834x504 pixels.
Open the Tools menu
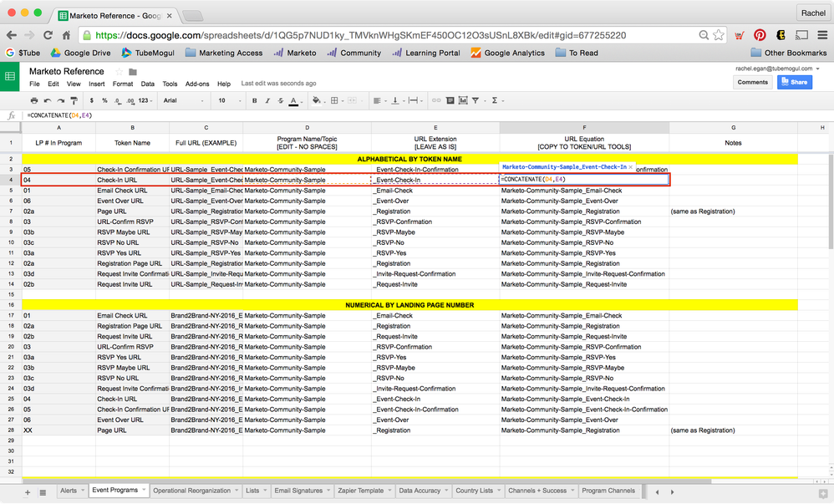coord(170,84)
